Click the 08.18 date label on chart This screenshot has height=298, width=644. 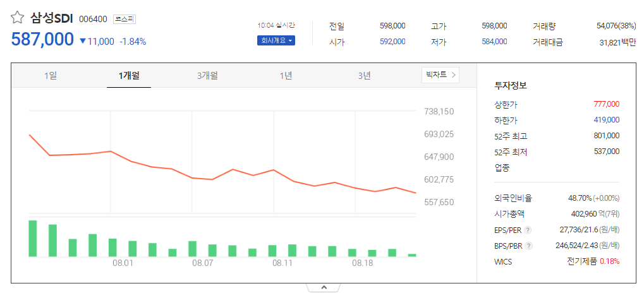tap(363, 263)
